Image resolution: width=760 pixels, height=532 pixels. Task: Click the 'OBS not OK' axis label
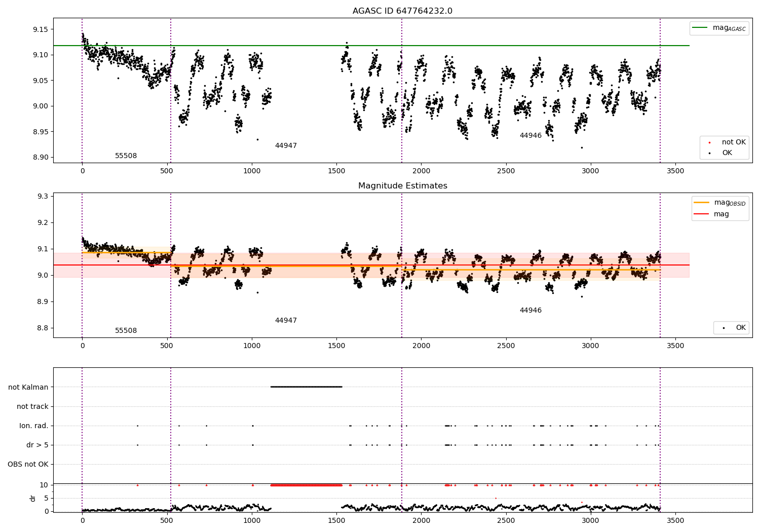point(28,464)
